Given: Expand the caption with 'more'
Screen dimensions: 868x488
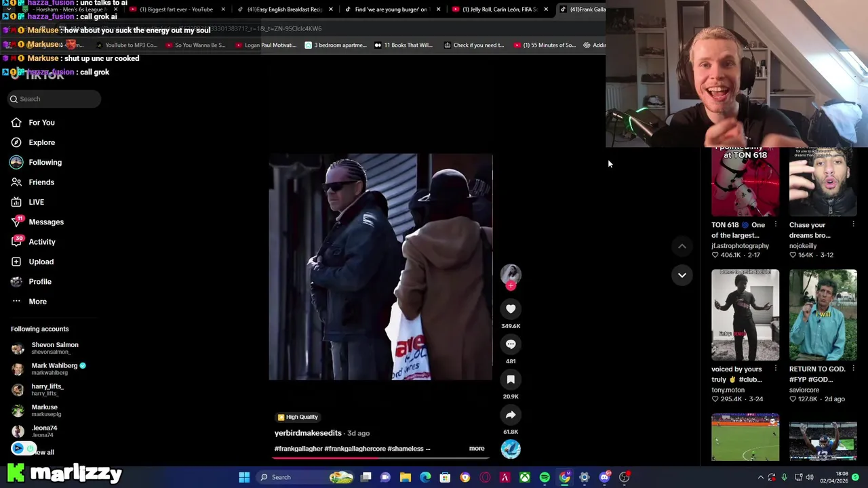Looking at the screenshot, I should pyautogui.click(x=477, y=449).
